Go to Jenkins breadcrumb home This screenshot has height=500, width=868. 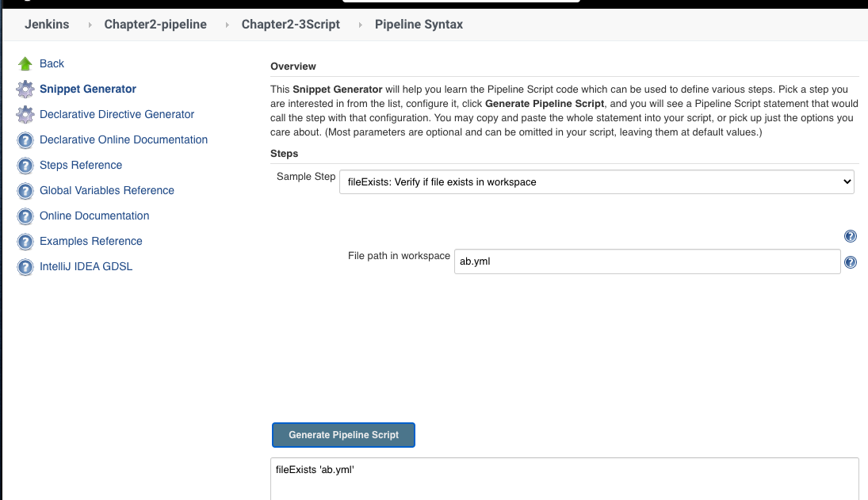click(x=47, y=25)
